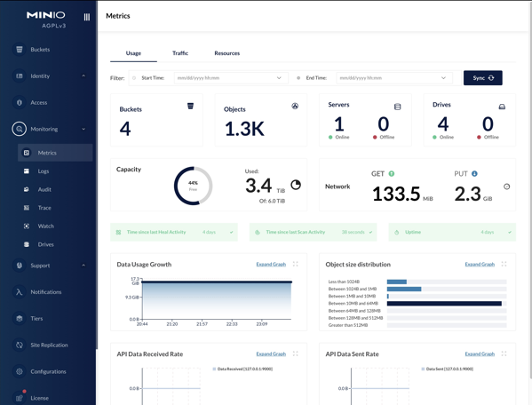This screenshot has width=532, height=405.
Task: Expand Graph for API Data Received Rate
Action: click(x=271, y=353)
